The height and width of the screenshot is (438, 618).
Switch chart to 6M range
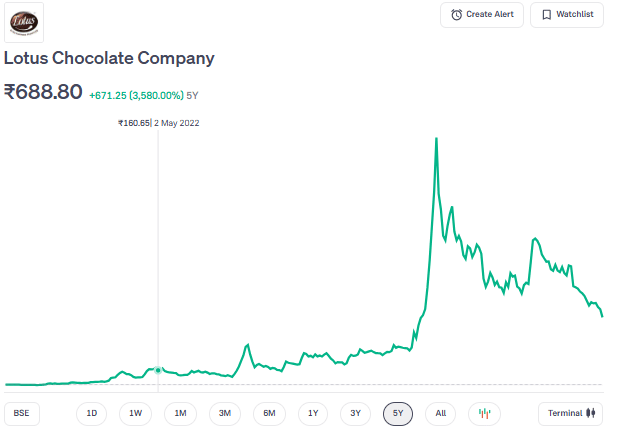coord(269,413)
